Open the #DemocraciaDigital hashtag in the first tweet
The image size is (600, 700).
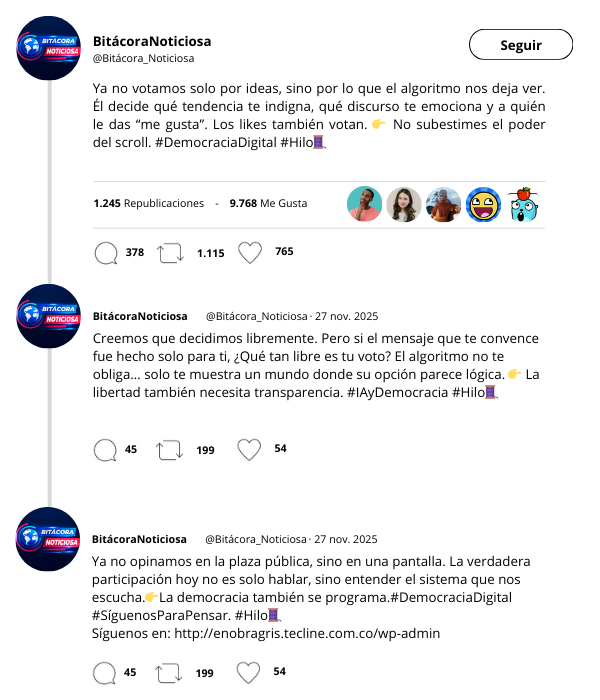click(x=216, y=143)
